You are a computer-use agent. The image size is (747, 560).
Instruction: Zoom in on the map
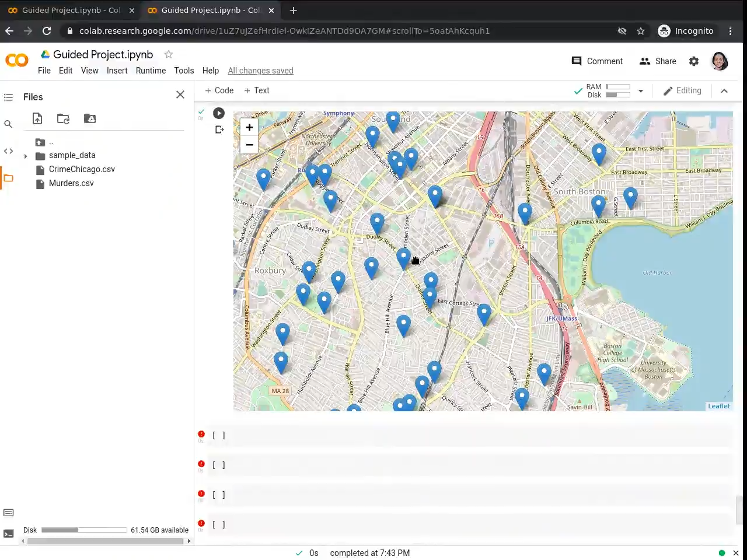(x=249, y=127)
